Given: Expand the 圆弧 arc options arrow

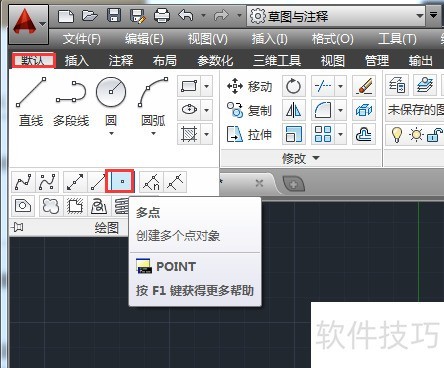Looking at the screenshot, I should (x=153, y=133).
